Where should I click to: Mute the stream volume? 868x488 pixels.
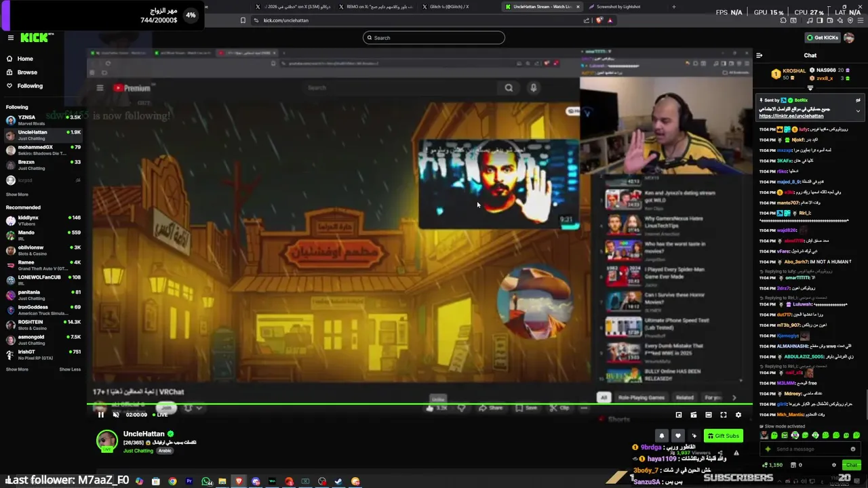click(116, 415)
